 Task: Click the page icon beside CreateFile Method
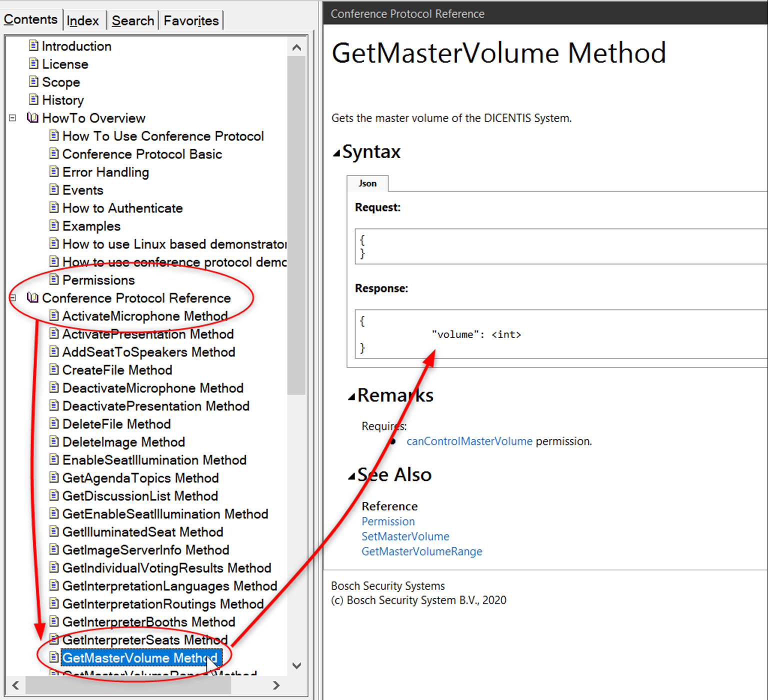click(54, 370)
